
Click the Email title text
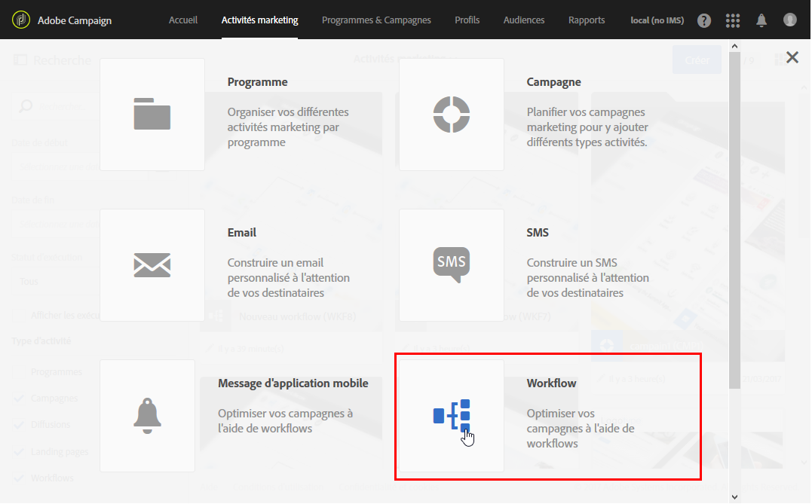coord(242,232)
